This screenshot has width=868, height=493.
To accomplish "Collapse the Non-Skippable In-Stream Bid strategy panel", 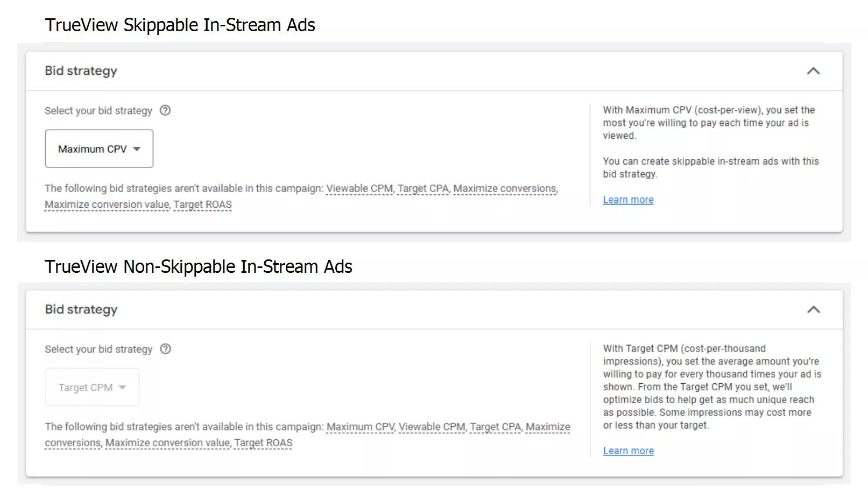I will point(813,309).
